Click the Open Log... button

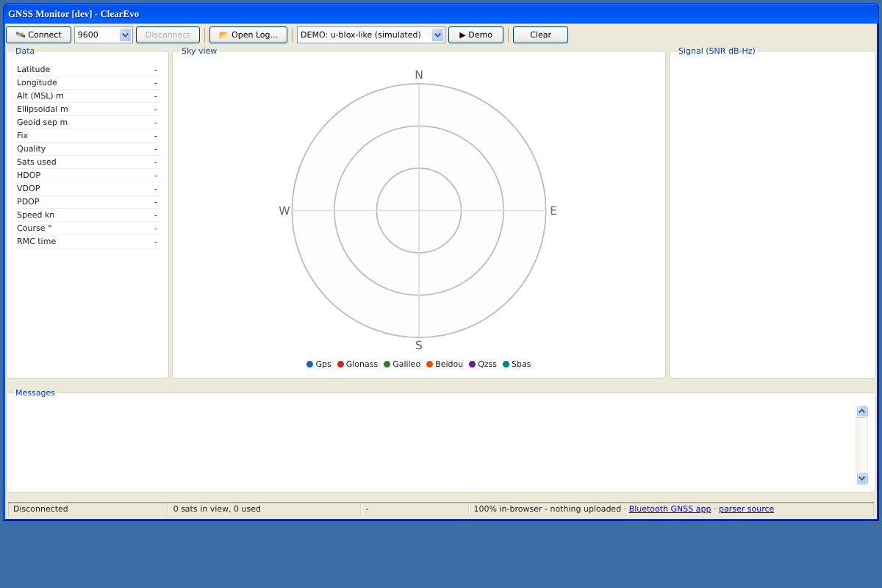(248, 35)
